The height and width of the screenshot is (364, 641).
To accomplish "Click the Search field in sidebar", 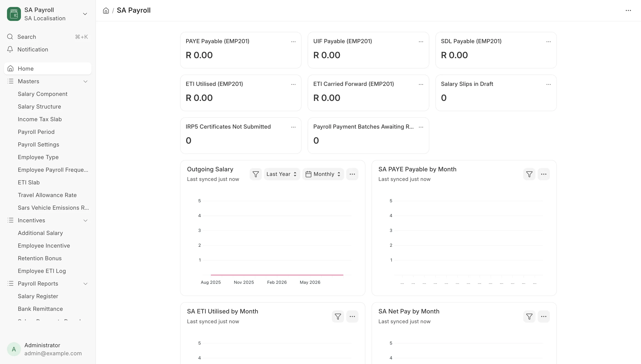I will [x=48, y=37].
